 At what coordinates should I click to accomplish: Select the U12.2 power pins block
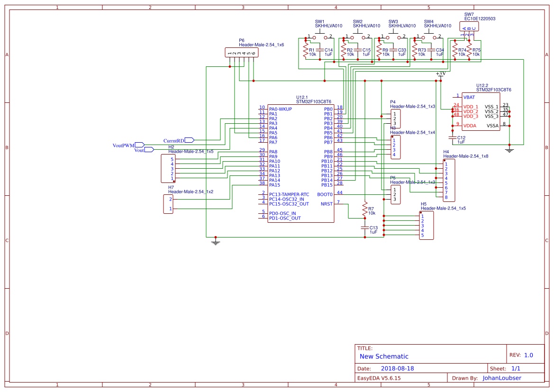[x=481, y=111]
